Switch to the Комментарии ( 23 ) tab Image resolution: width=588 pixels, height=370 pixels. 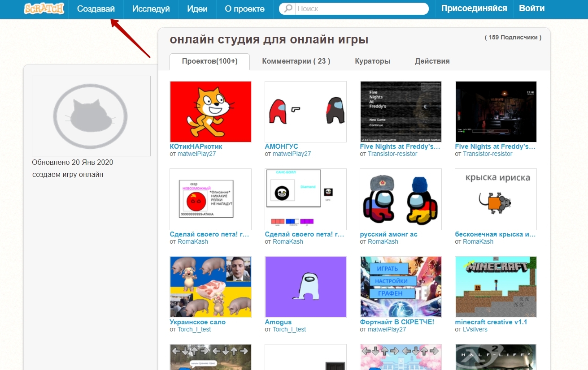click(296, 61)
